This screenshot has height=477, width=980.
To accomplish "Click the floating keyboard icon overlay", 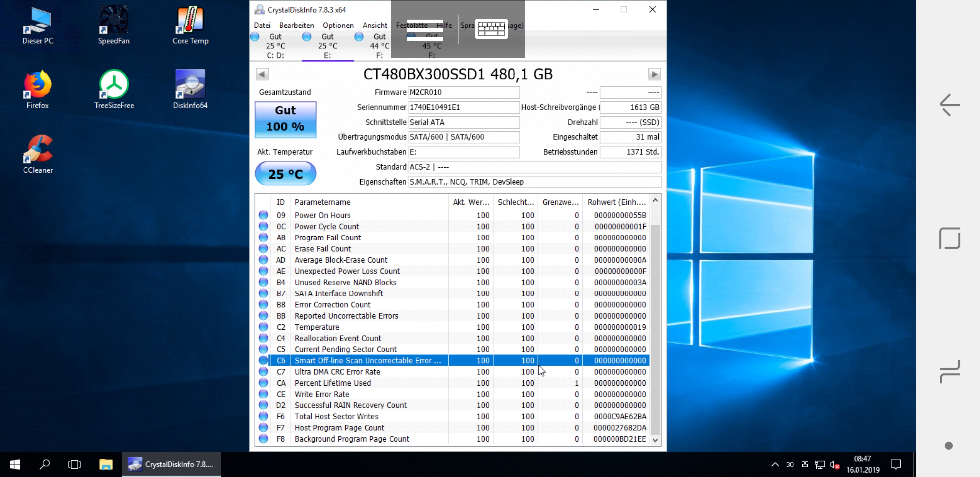I will click(x=491, y=28).
